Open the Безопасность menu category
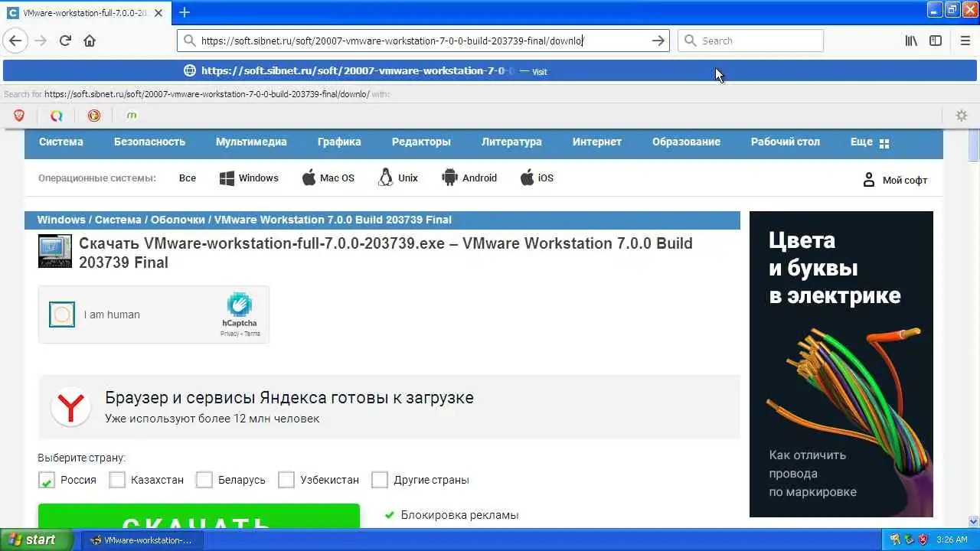Image resolution: width=980 pixels, height=551 pixels. coord(150,142)
